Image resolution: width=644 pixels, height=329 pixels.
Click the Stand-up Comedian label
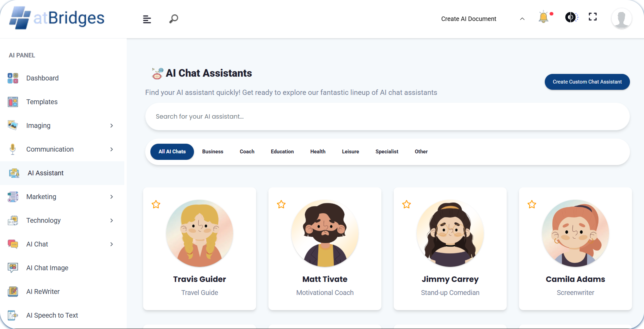450,293
